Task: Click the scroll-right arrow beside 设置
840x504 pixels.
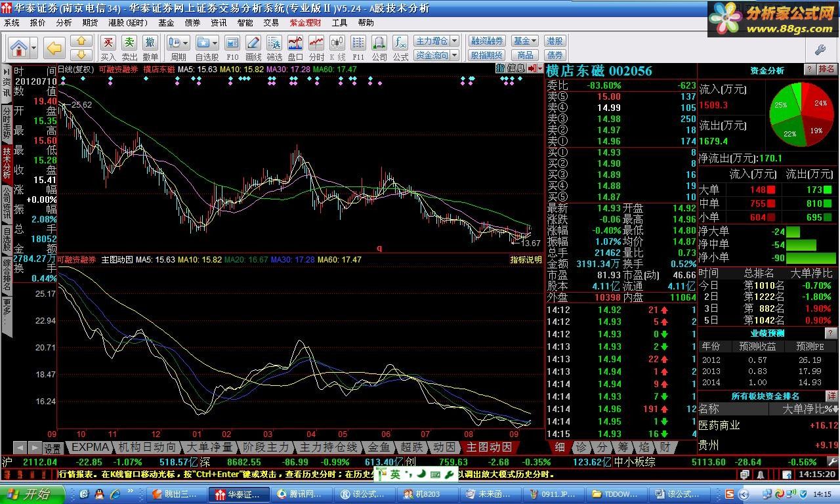Action: coord(35,448)
